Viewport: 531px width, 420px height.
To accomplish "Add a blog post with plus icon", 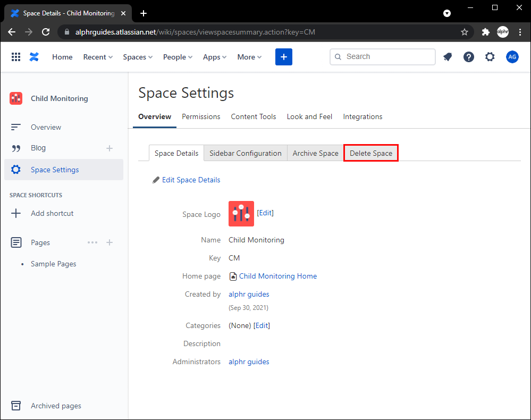I will pyautogui.click(x=109, y=148).
